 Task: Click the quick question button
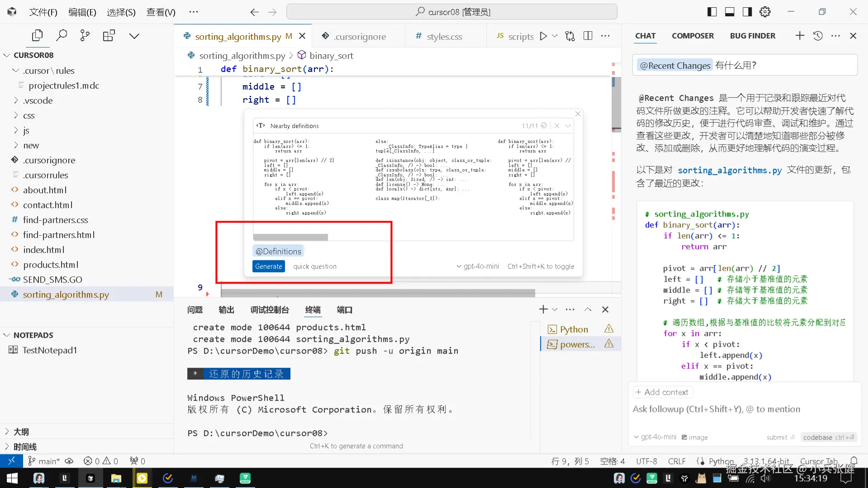pyautogui.click(x=315, y=266)
